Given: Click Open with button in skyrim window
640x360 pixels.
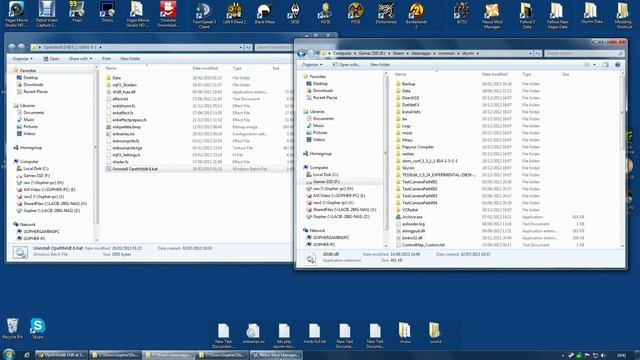Looking at the screenshot, I should [346, 64].
